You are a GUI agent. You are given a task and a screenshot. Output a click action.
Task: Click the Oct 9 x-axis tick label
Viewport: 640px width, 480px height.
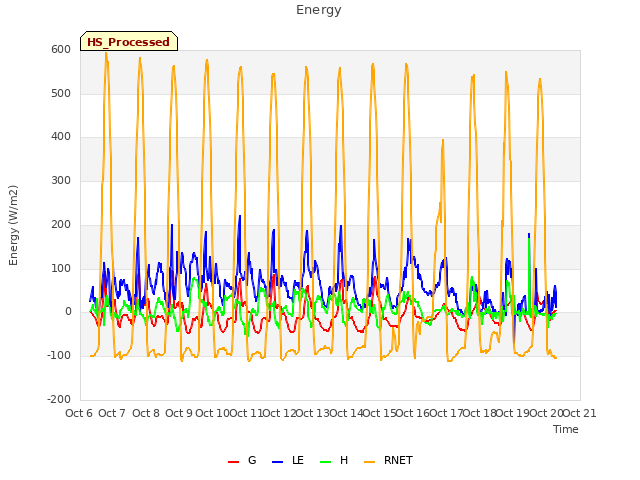click(x=179, y=413)
